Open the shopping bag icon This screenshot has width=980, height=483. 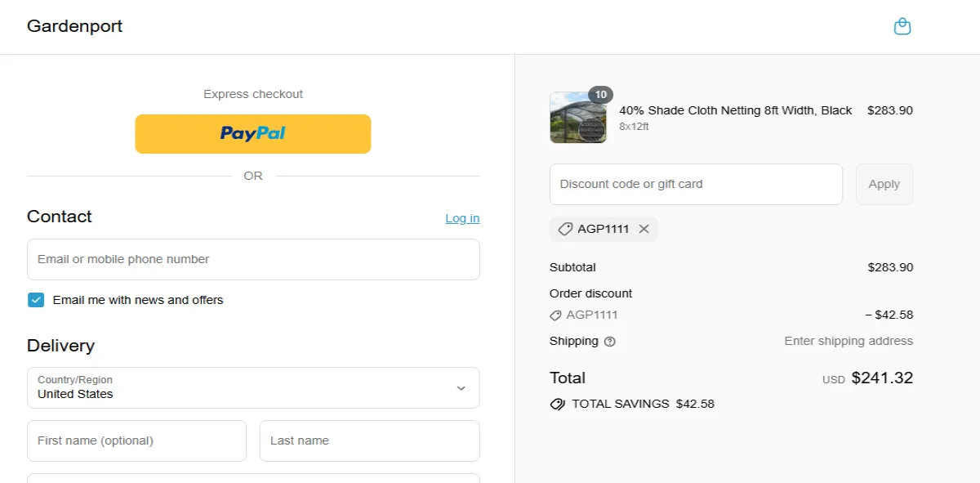coord(902,25)
